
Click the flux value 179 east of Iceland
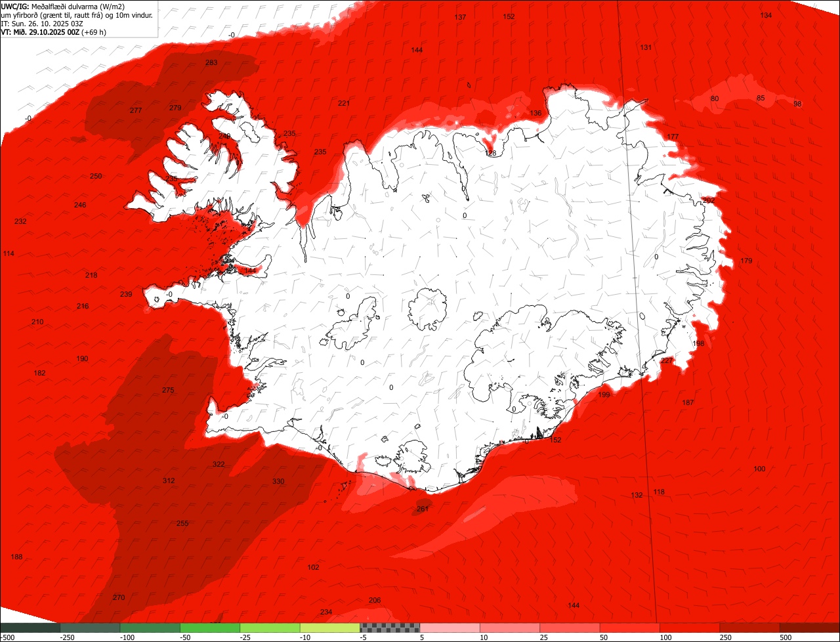(x=746, y=261)
